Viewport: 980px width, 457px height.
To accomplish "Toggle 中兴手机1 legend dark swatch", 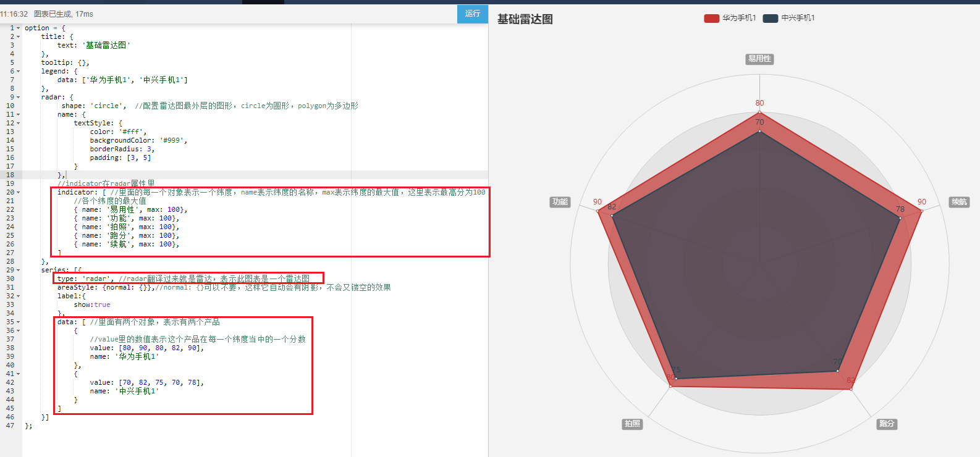I will (x=771, y=19).
